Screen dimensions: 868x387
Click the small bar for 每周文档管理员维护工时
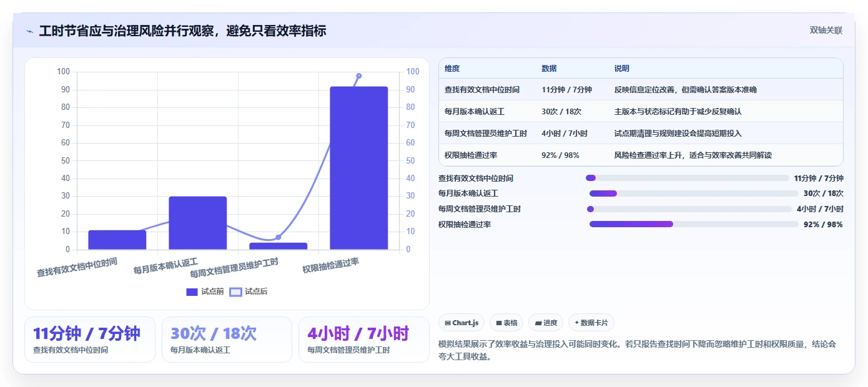tap(279, 246)
